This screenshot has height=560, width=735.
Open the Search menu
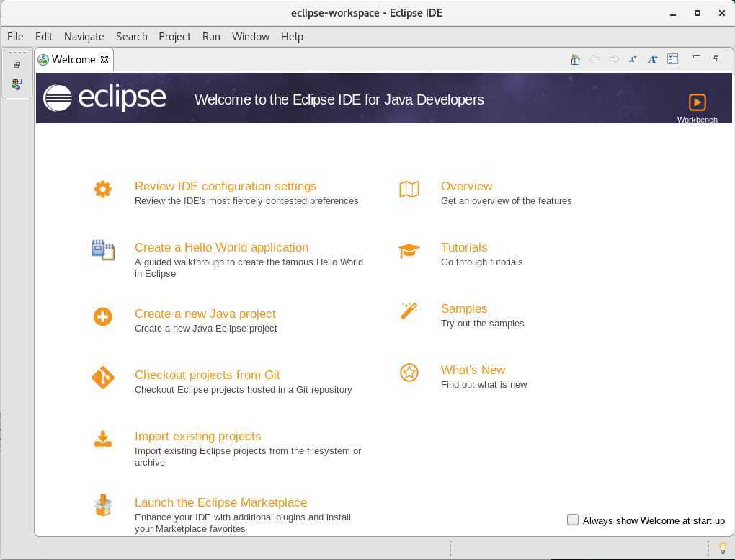tap(132, 37)
